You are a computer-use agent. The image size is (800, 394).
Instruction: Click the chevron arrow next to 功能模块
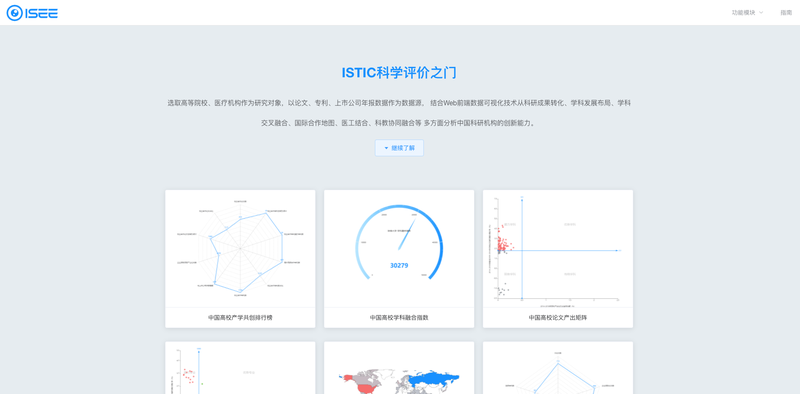pyautogui.click(x=761, y=13)
